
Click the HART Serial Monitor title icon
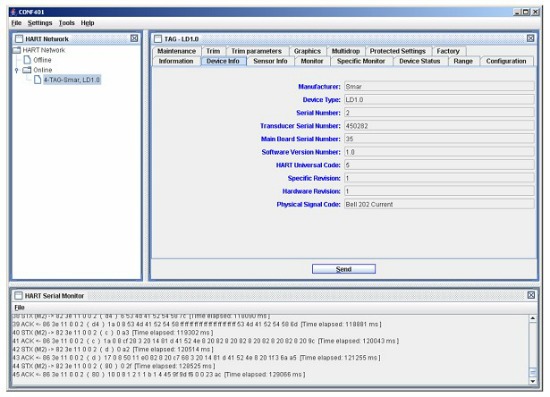pyautogui.click(x=18, y=295)
